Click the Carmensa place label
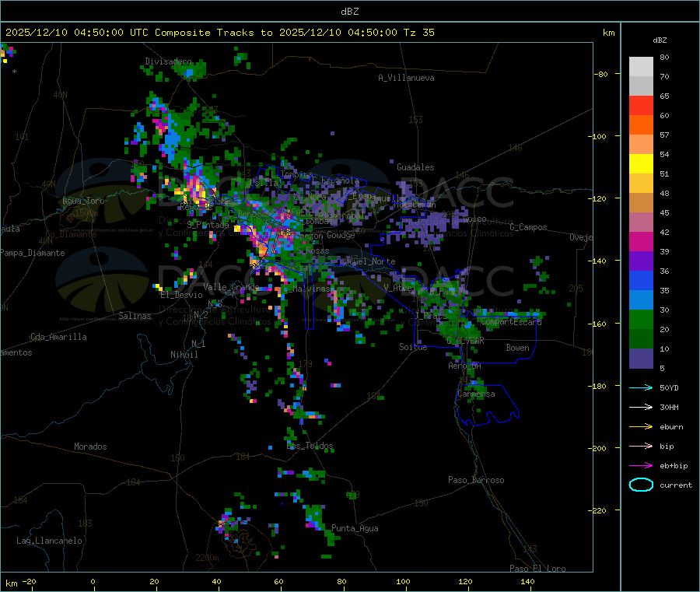 click(x=476, y=394)
